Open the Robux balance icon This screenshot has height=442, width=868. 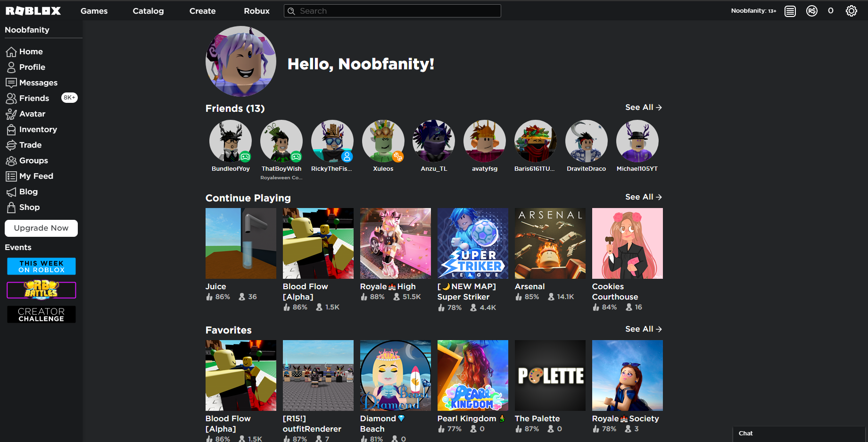point(811,11)
